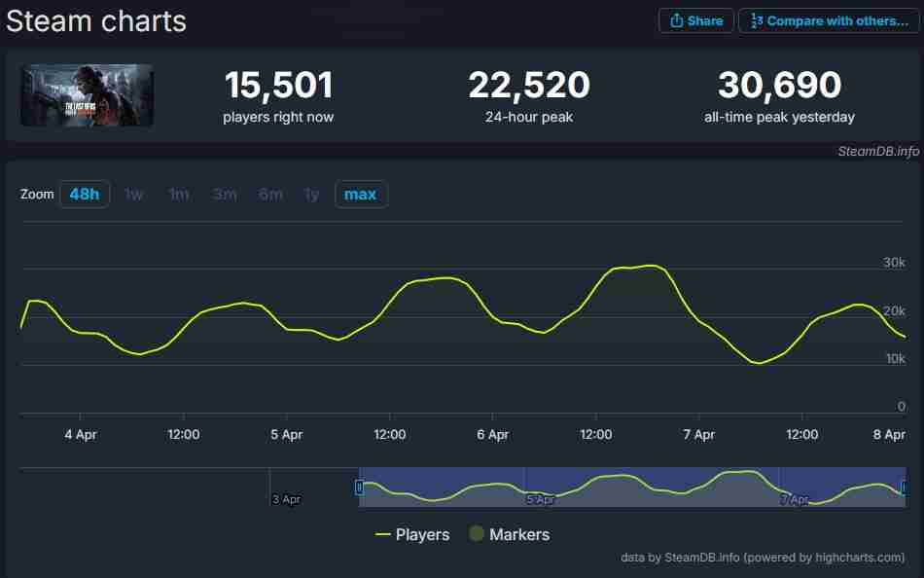This screenshot has height=578, width=924.
Task: Click the Markers legend dot icon
Action: [x=477, y=534]
